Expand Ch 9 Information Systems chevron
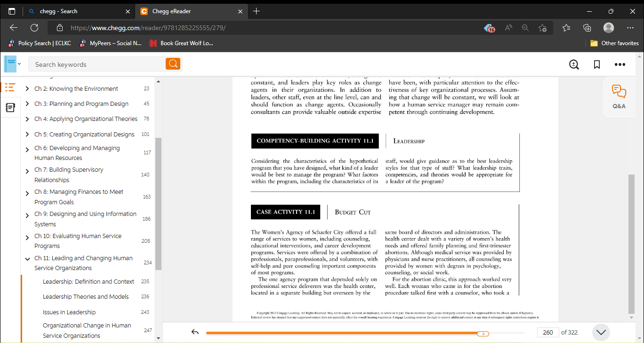 coord(27,215)
